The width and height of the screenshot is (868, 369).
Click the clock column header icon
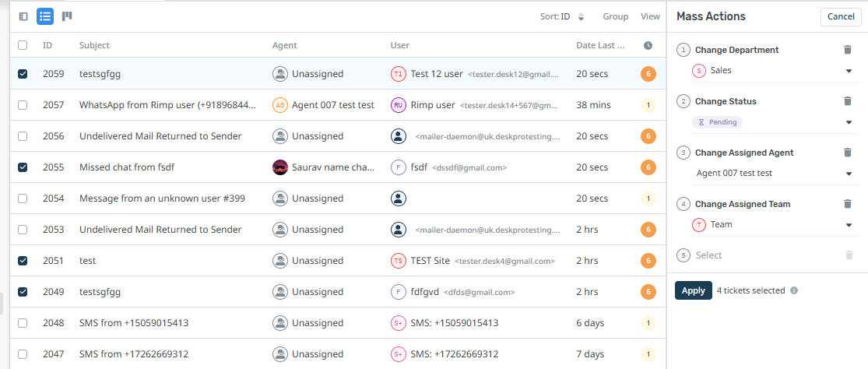click(x=648, y=46)
